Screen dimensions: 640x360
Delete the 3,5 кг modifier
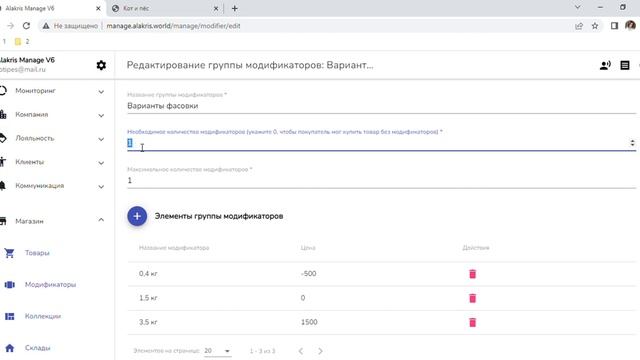point(472,322)
